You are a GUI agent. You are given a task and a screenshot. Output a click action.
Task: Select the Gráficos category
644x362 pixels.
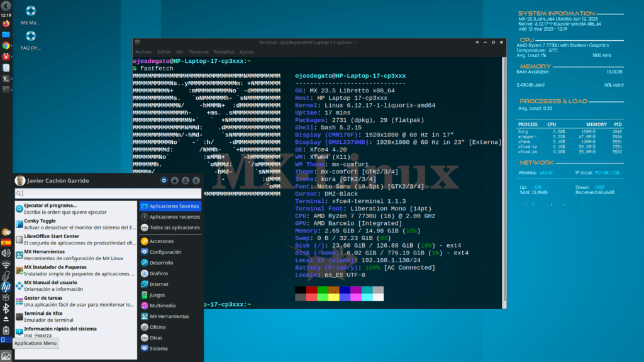point(170,273)
